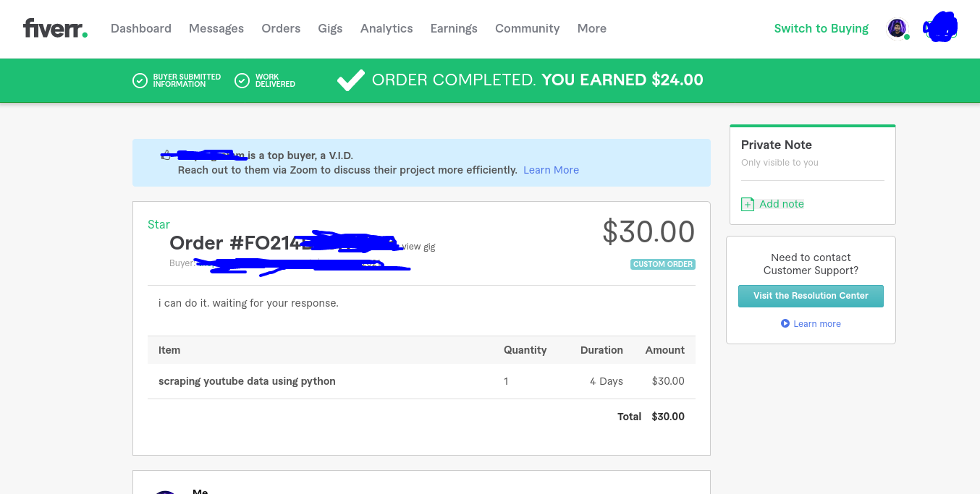Click Buyer Submitted Information checkmark icon
The height and width of the screenshot is (494, 980).
click(140, 80)
